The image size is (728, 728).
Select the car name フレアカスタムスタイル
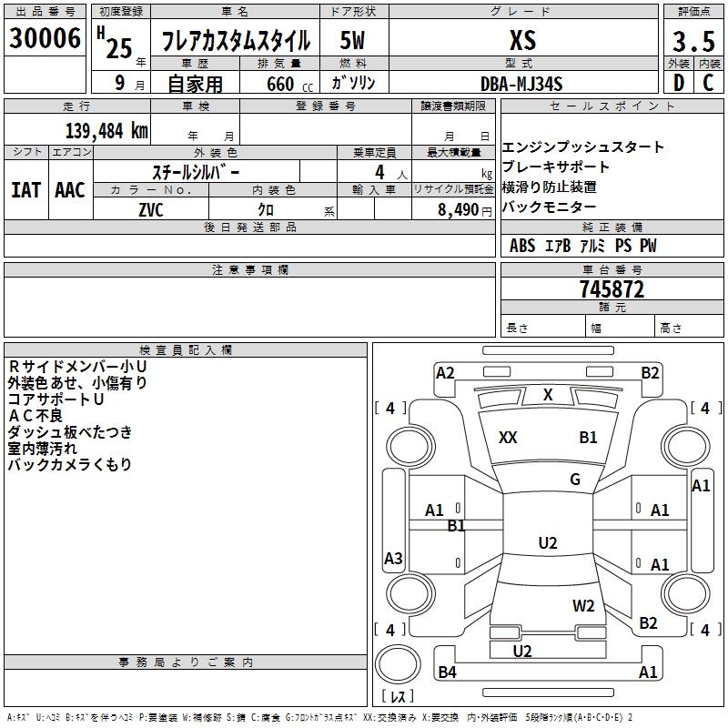[236, 40]
